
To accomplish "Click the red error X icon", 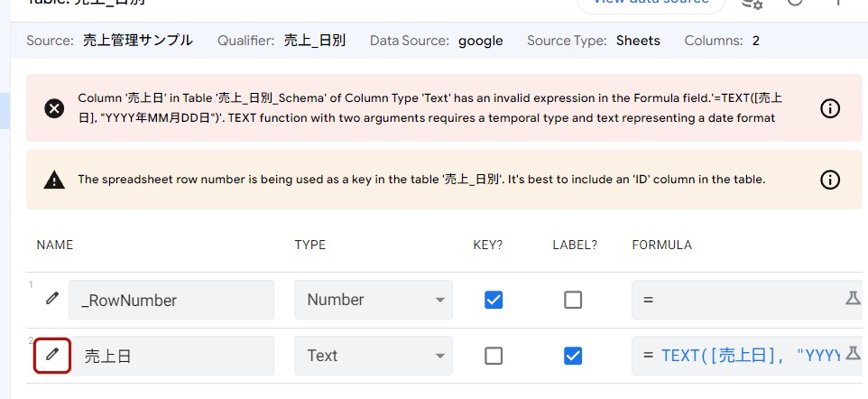I will click(x=54, y=108).
